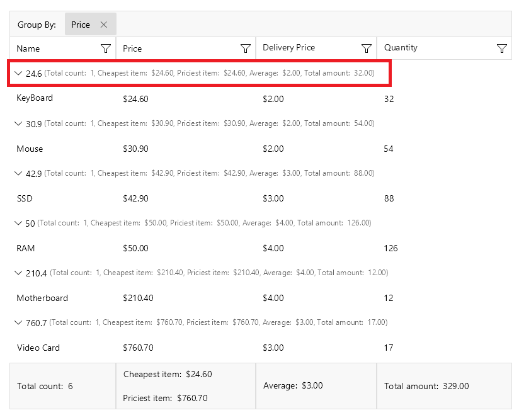Open the Name column filter icon
Screen dimensions: 519x420
106,48
